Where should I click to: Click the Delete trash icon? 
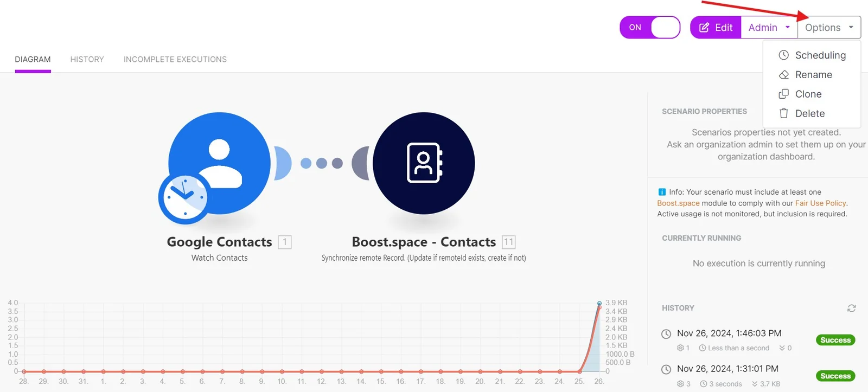tap(784, 114)
